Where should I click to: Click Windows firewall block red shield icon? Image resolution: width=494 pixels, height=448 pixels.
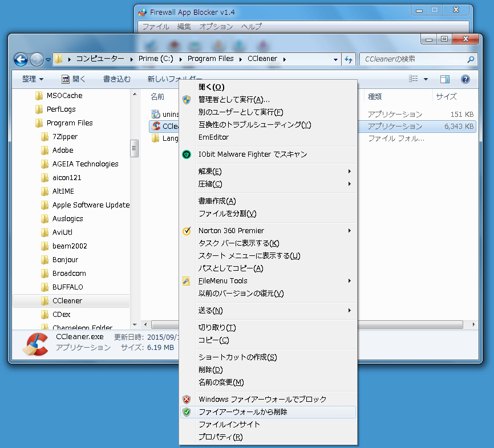pos(187,400)
